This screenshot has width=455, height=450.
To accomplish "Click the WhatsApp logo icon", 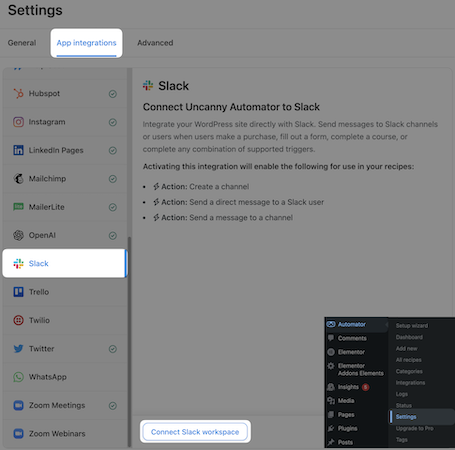I will pyautogui.click(x=18, y=377).
